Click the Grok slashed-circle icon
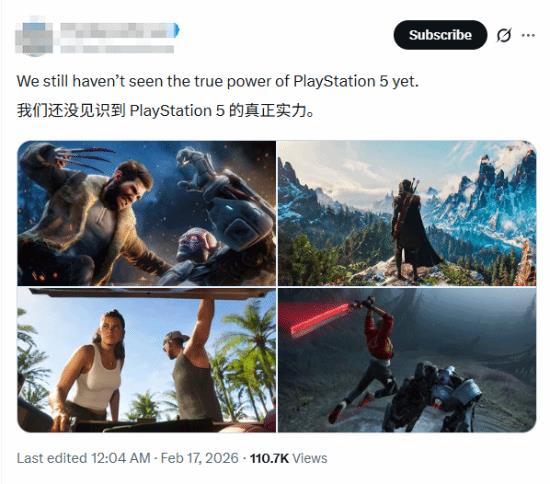The image size is (550, 484). tap(504, 35)
